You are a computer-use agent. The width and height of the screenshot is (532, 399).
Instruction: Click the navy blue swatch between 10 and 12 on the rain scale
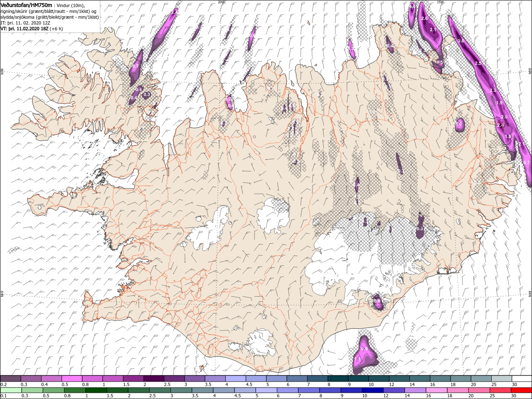tap(372, 390)
